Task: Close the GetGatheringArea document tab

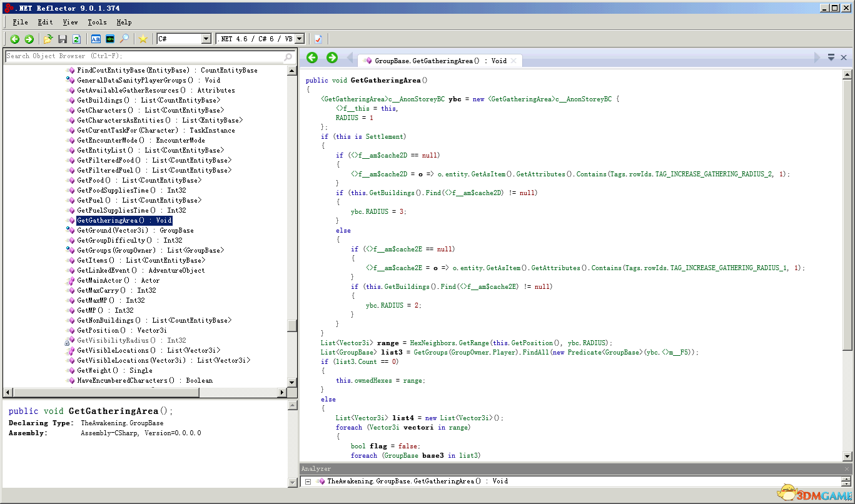Action: 514,61
